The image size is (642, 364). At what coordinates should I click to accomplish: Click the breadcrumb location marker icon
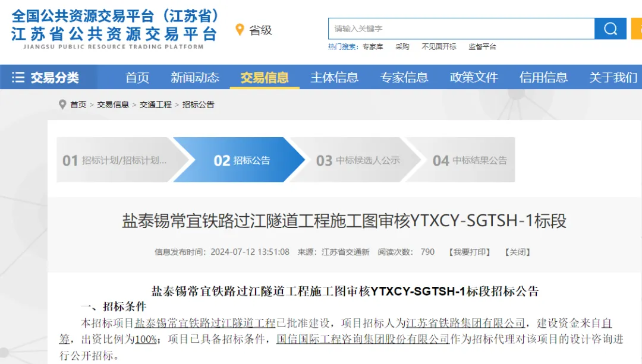click(62, 105)
